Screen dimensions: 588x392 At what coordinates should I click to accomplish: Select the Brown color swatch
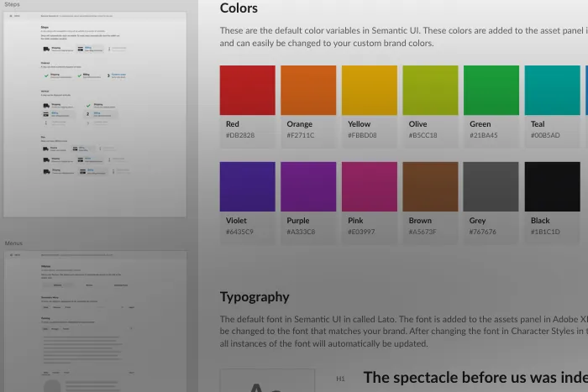coord(430,186)
